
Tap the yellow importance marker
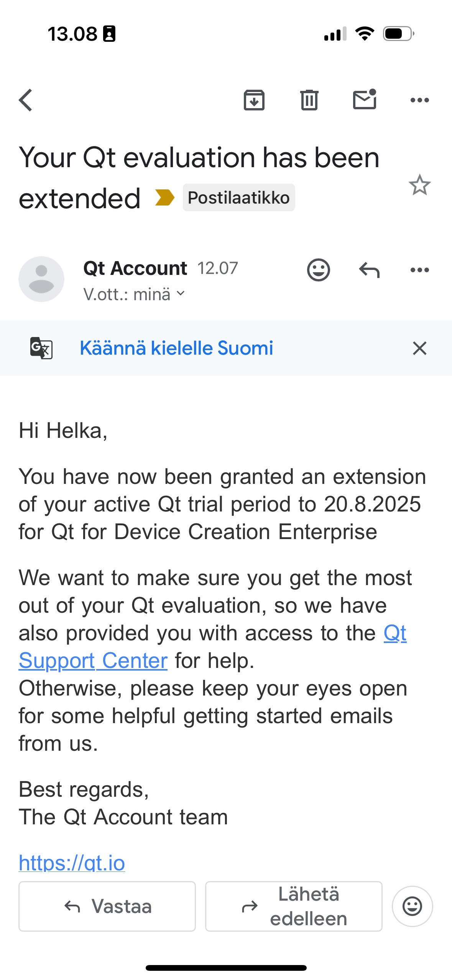coord(165,198)
